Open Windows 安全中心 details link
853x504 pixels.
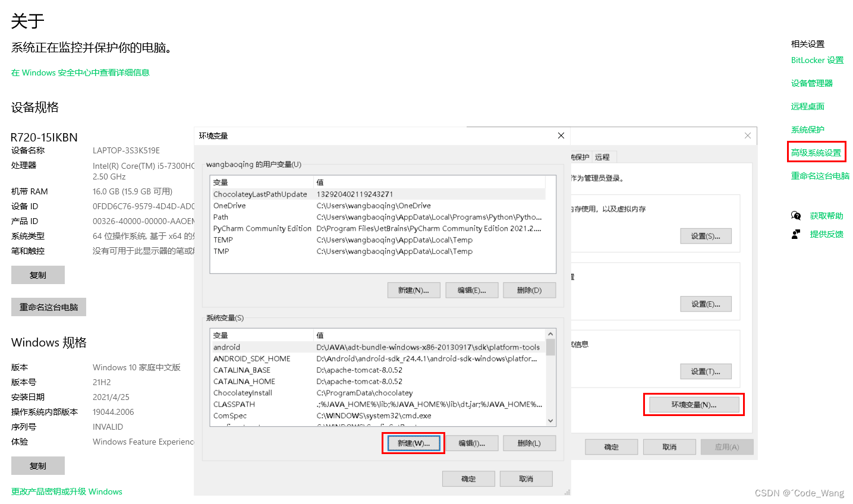[80, 73]
